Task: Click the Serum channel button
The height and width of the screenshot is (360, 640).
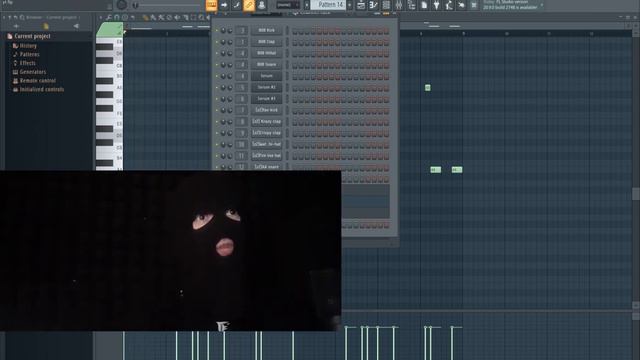Action: pyautogui.click(x=267, y=76)
